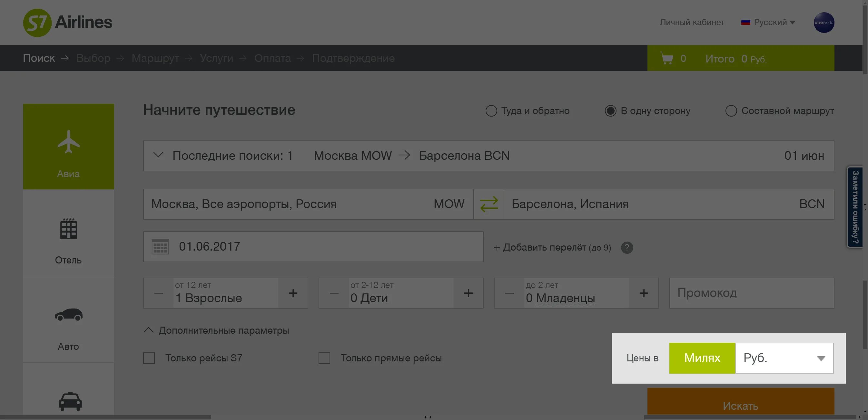Show help for adding flights
868x420 pixels.
627,248
